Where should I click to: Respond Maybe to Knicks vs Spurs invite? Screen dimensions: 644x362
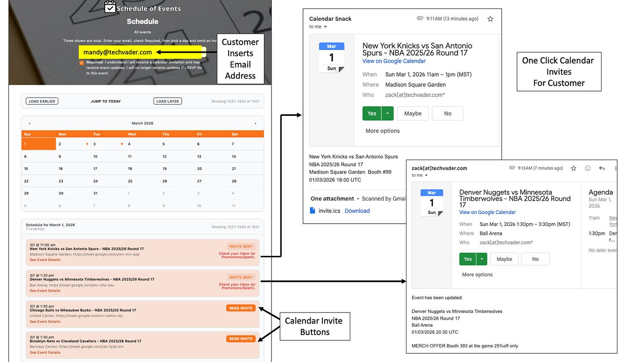click(x=413, y=114)
